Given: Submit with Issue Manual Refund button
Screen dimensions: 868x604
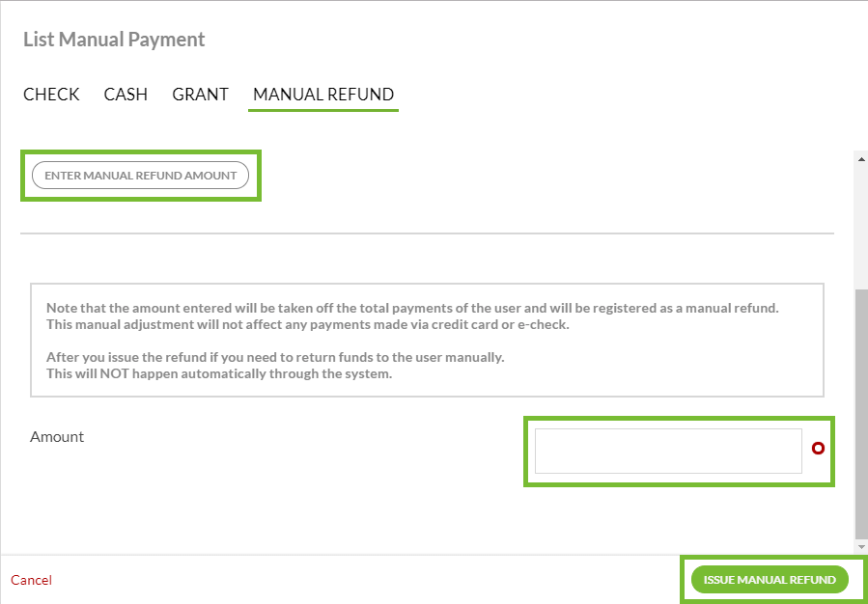Looking at the screenshot, I should click(770, 580).
